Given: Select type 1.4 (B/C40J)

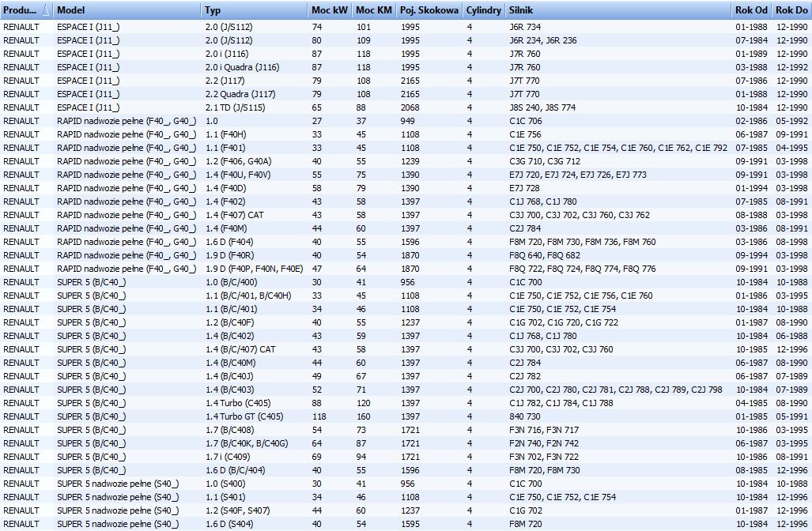Looking at the screenshot, I should tap(229, 377).
